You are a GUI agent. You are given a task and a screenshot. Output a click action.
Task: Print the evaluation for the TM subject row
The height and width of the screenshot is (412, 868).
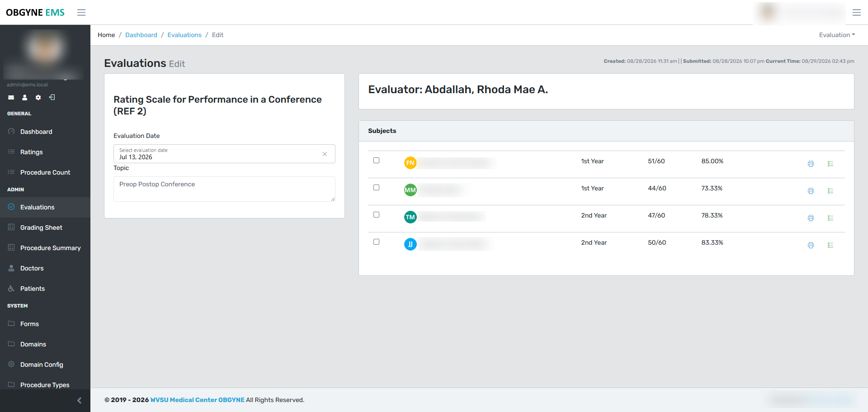tap(811, 218)
